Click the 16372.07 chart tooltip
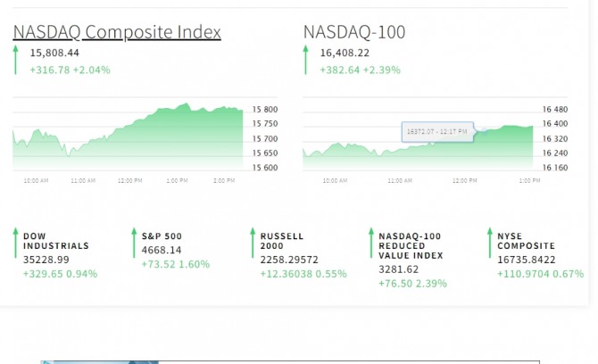598x364 pixels. click(436, 132)
